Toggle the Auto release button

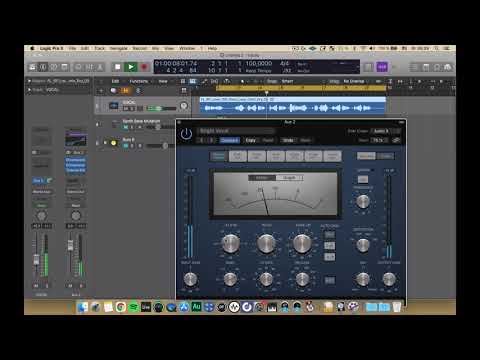[x=330, y=280]
